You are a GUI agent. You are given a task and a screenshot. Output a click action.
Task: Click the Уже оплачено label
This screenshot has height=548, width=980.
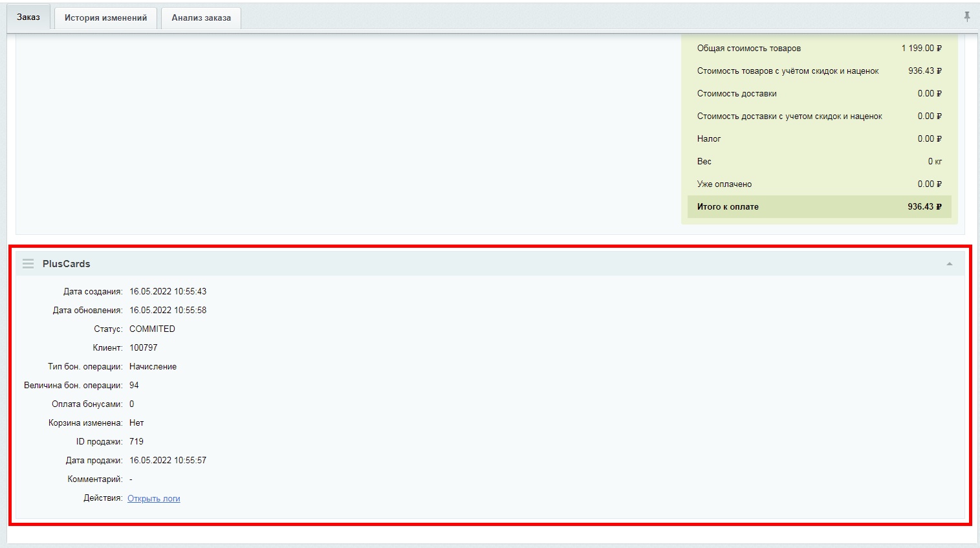point(724,184)
